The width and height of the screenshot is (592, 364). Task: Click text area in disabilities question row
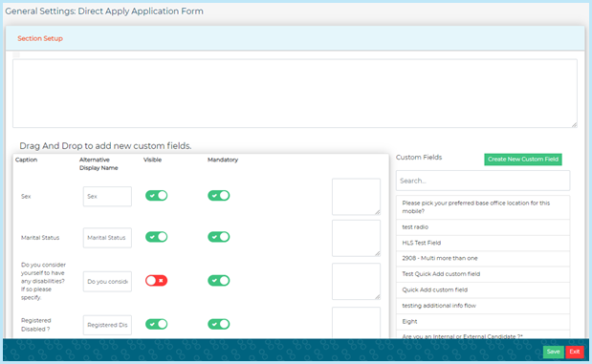(356, 282)
